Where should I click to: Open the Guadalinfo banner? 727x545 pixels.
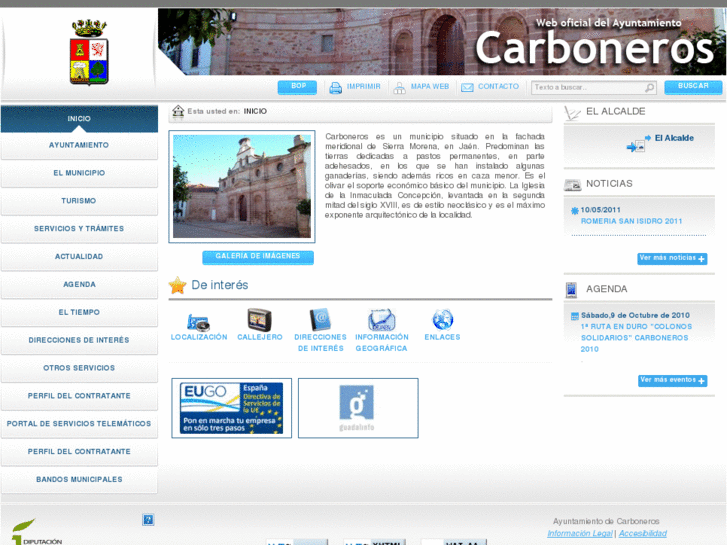pyautogui.click(x=358, y=408)
